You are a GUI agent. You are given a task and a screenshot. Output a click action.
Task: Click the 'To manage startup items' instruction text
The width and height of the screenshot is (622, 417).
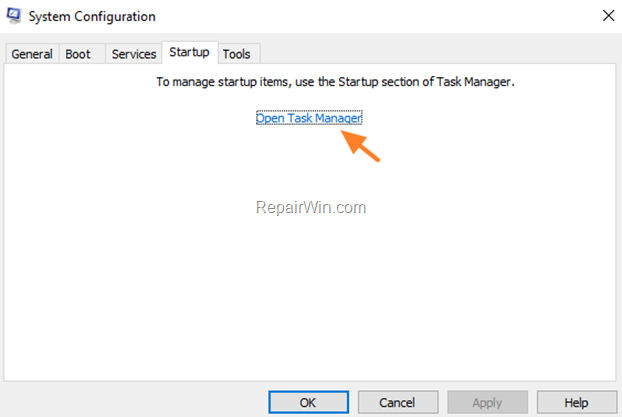click(335, 82)
